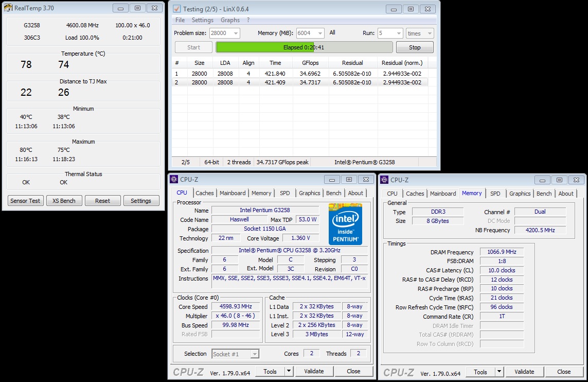Expand Tools arrow in CPU-Z CPU window
This screenshot has height=382, width=588.
pos(289,371)
